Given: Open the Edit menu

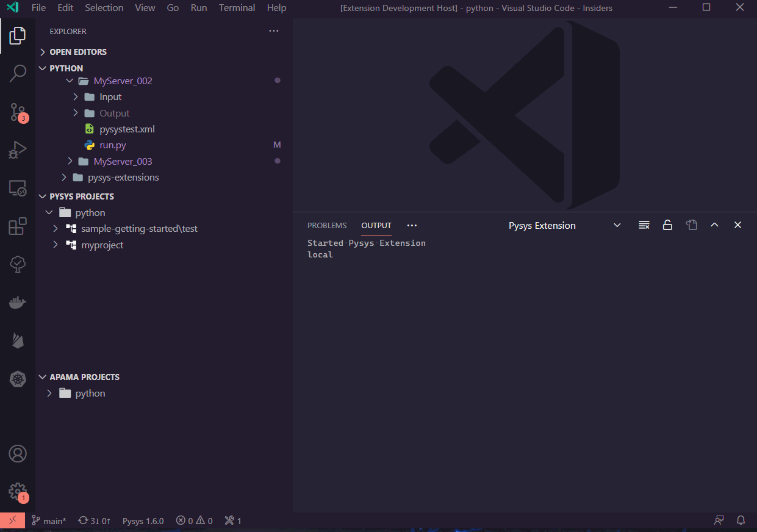Looking at the screenshot, I should (x=65, y=8).
